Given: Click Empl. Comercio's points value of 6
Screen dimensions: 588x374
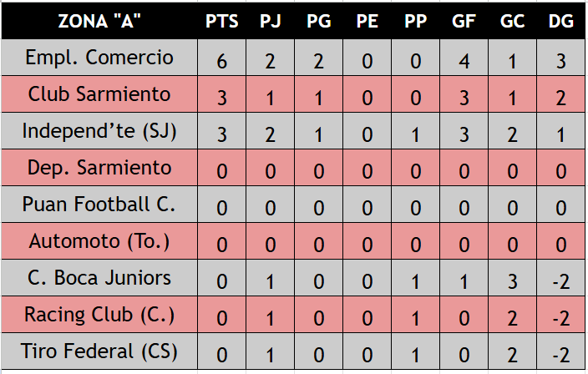Looking at the screenshot, I should point(222,60).
